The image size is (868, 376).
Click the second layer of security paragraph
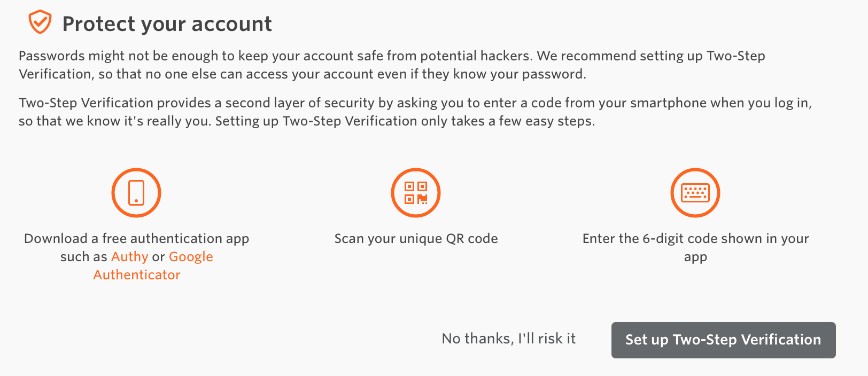coord(415,112)
